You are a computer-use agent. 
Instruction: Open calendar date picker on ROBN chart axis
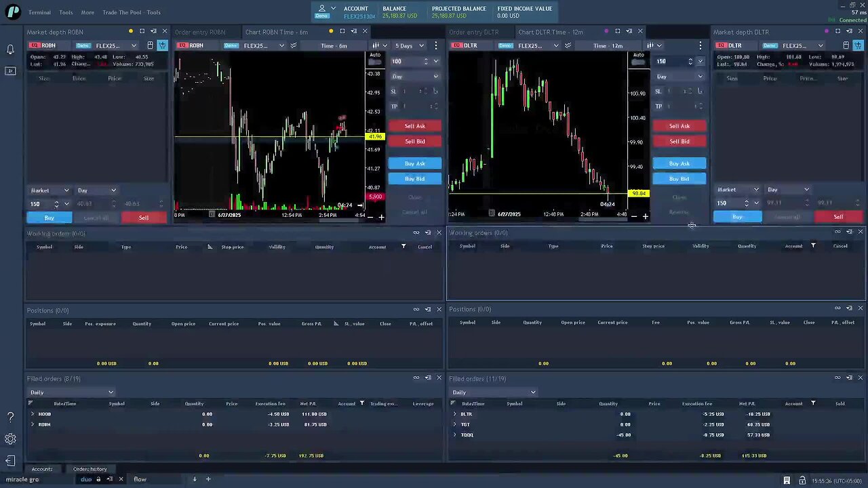pyautogui.click(x=212, y=215)
